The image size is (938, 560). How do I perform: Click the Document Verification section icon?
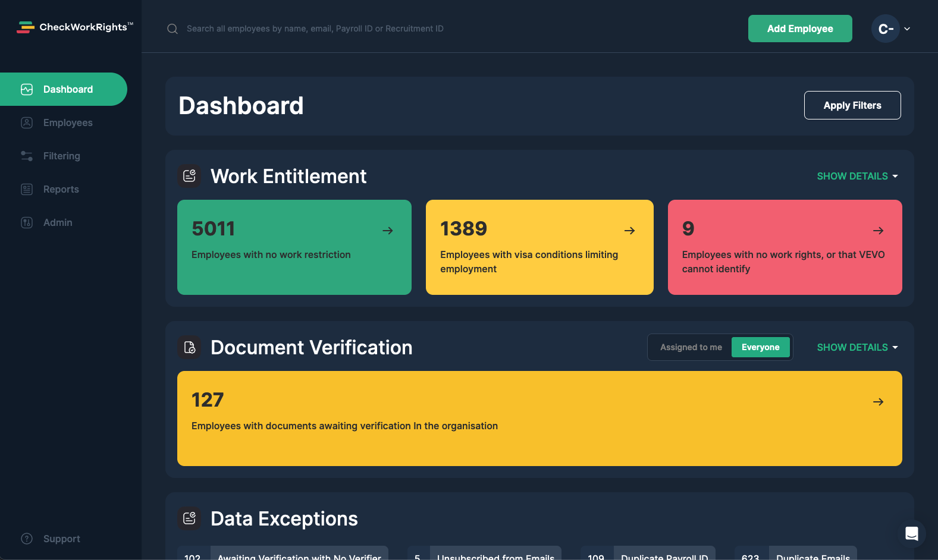(189, 347)
